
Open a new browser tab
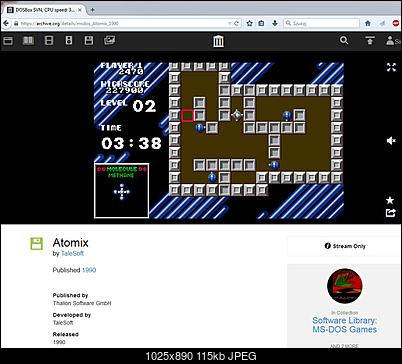pos(93,10)
